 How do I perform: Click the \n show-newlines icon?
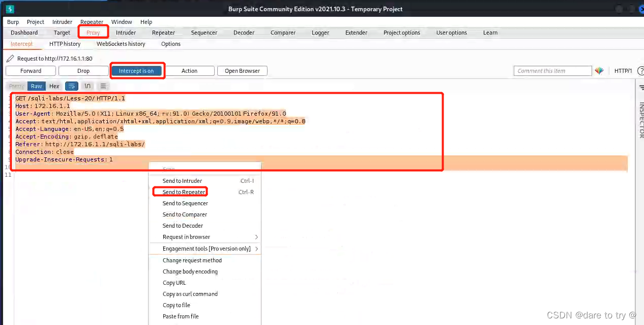pyautogui.click(x=87, y=86)
